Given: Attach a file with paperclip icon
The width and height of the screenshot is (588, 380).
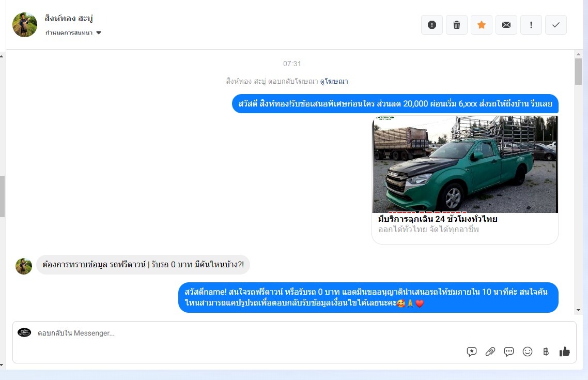Looking at the screenshot, I should coord(490,352).
